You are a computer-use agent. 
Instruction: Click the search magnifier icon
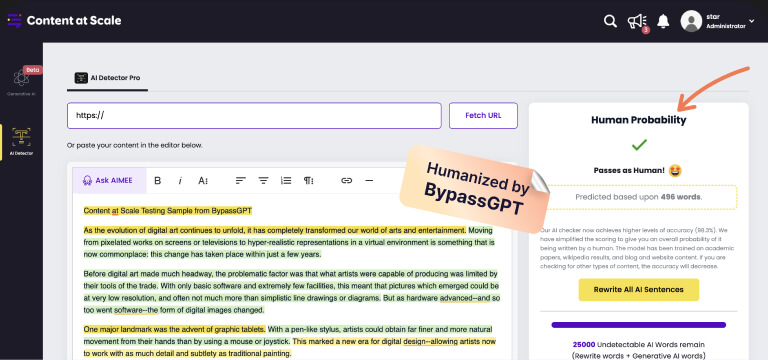pos(610,21)
